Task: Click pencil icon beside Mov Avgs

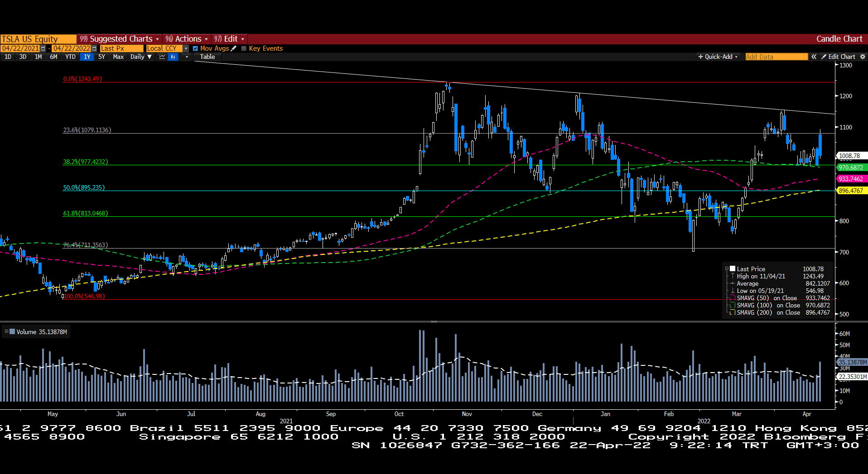Action: [234, 48]
